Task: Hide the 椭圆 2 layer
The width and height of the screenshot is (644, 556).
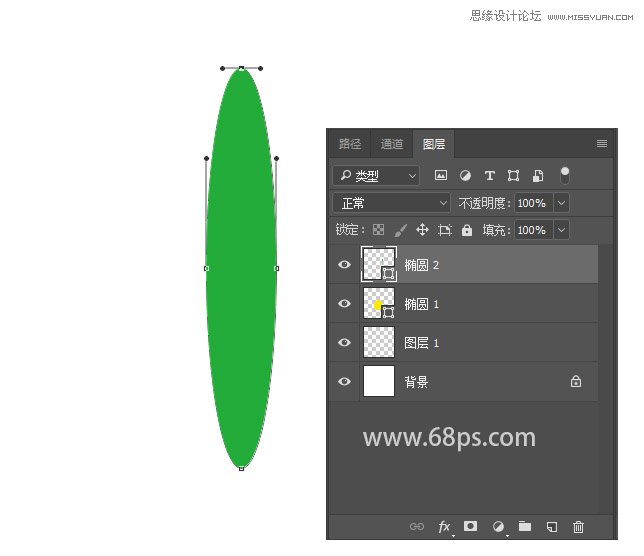Action: click(x=344, y=264)
